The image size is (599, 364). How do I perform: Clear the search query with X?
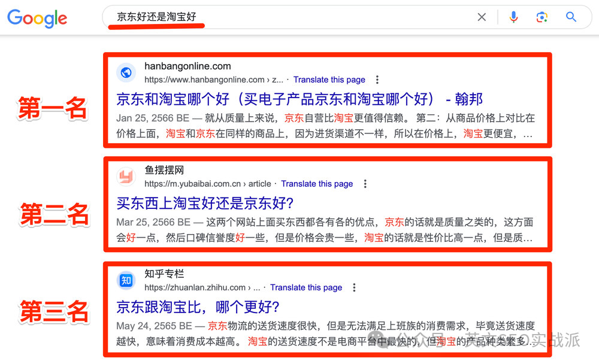(x=482, y=17)
